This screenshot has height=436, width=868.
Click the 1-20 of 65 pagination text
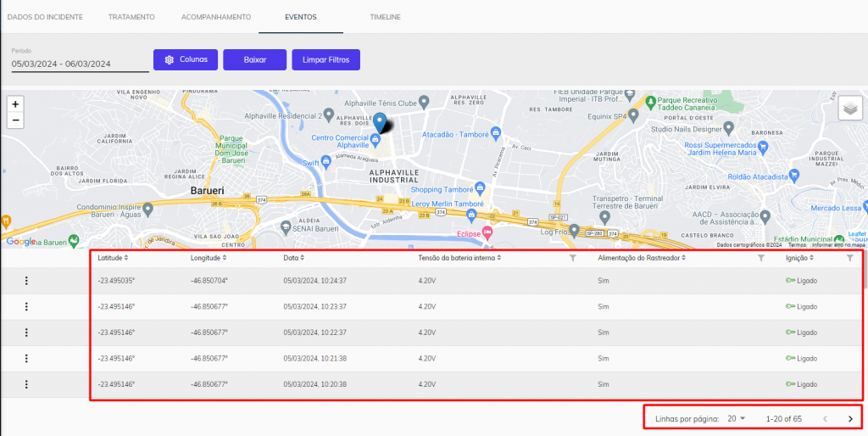click(x=784, y=419)
